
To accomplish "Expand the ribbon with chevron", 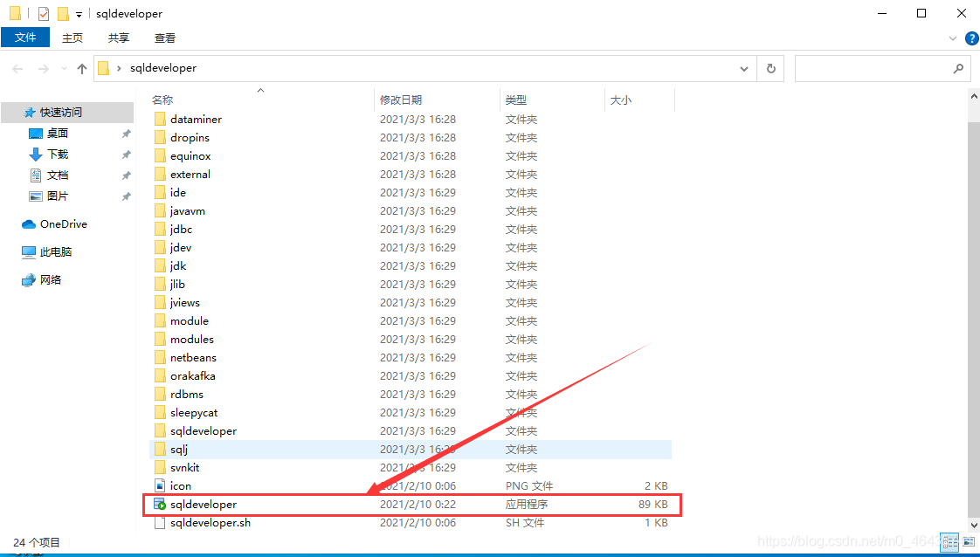I will (x=953, y=38).
